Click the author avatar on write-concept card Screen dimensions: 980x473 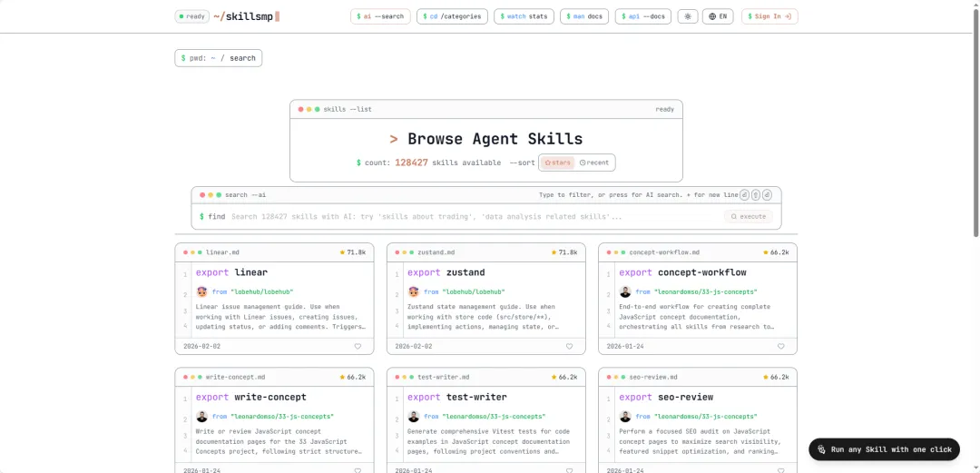pyautogui.click(x=201, y=417)
